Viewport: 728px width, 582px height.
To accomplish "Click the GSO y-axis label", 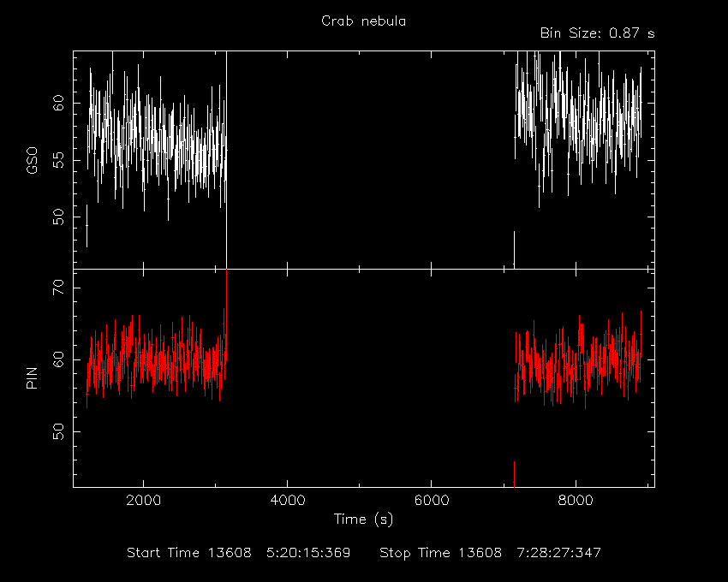I will click(32, 161).
